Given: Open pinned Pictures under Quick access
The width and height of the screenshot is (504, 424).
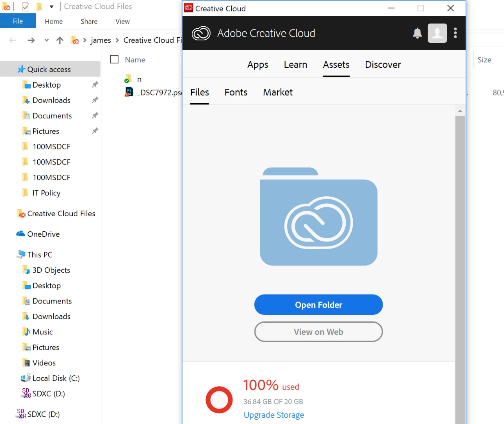Looking at the screenshot, I should [x=46, y=131].
